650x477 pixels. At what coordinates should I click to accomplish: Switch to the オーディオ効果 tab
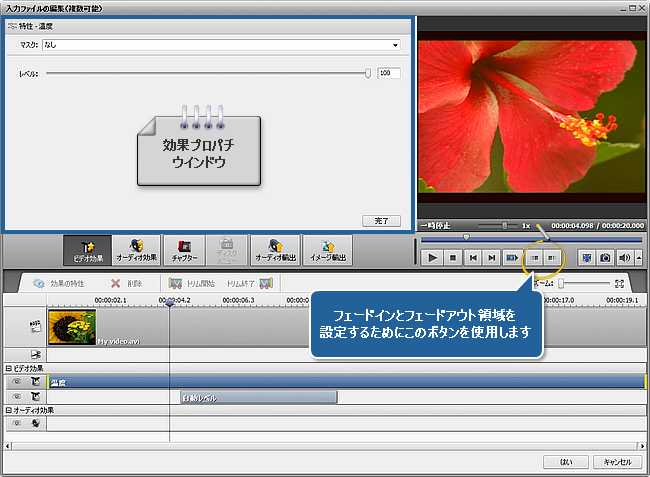(x=135, y=249)
